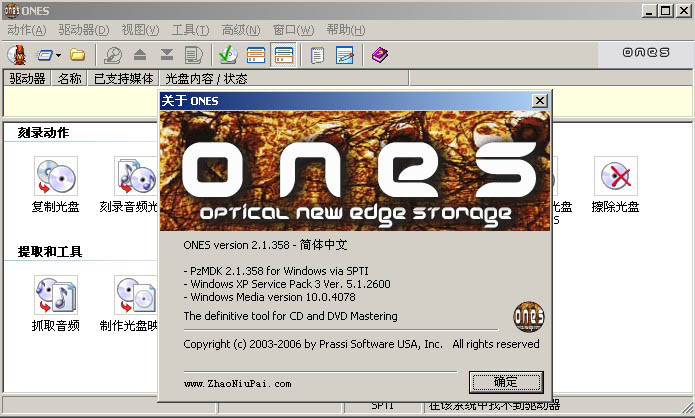
Task: Click the yellow open folder toolbar icon
Action: (x=78, y=55)
